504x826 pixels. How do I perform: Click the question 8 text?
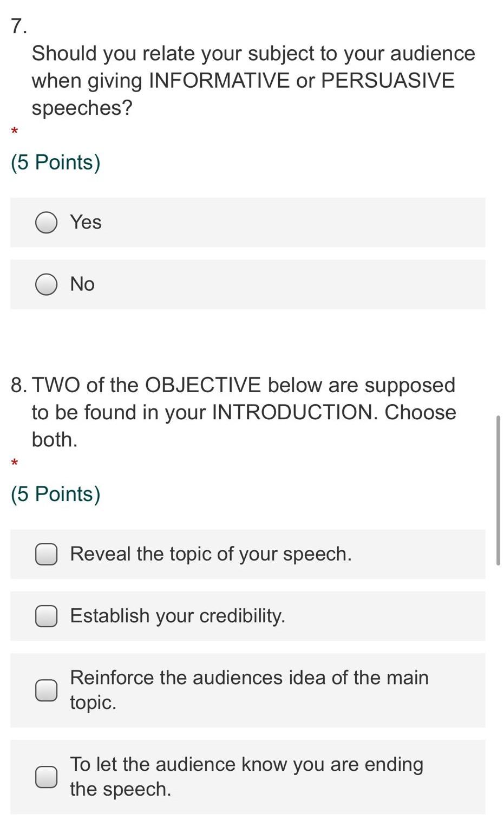tap(244, 412)
